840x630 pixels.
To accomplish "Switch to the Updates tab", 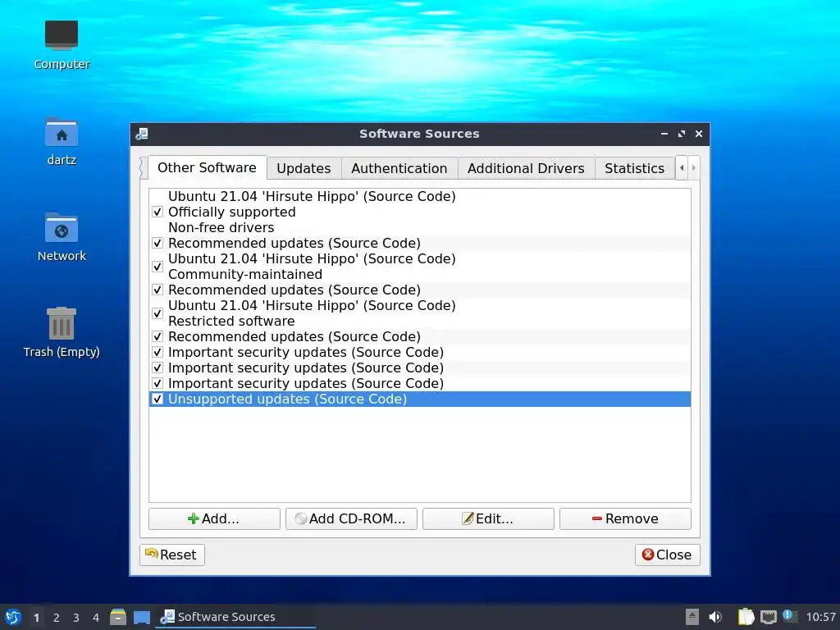I will pyautogui.click(x=304, y=168).
